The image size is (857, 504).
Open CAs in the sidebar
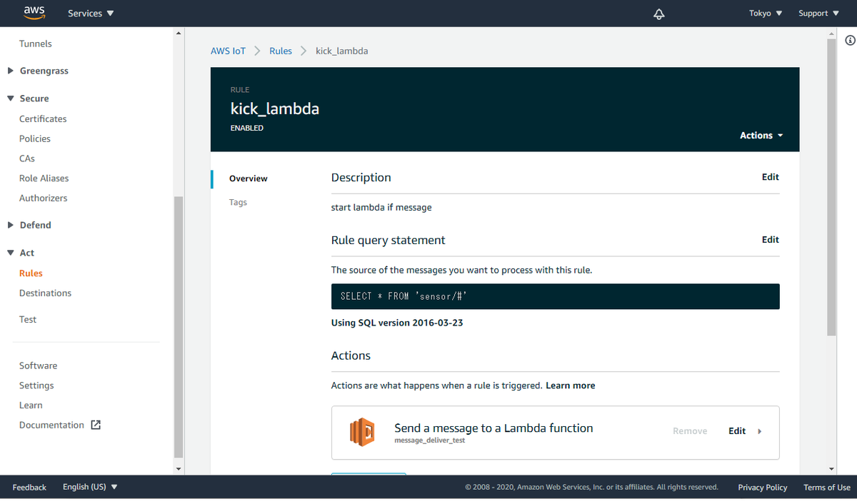point(27,158)
